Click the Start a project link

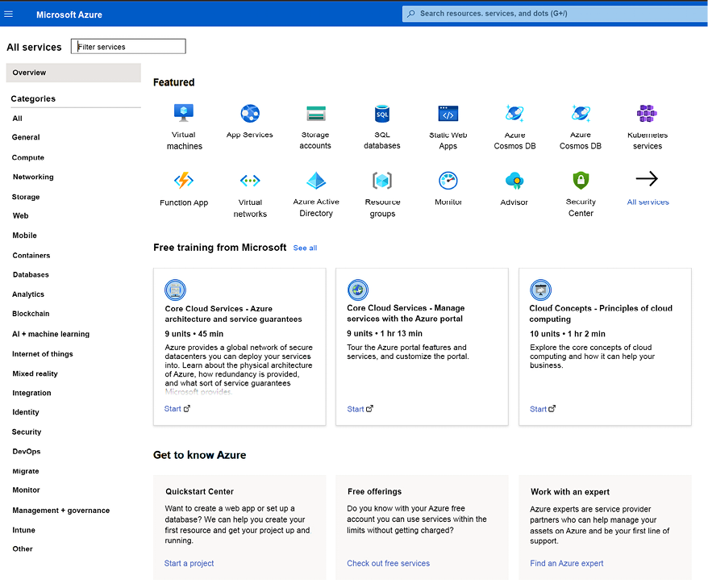189,563
